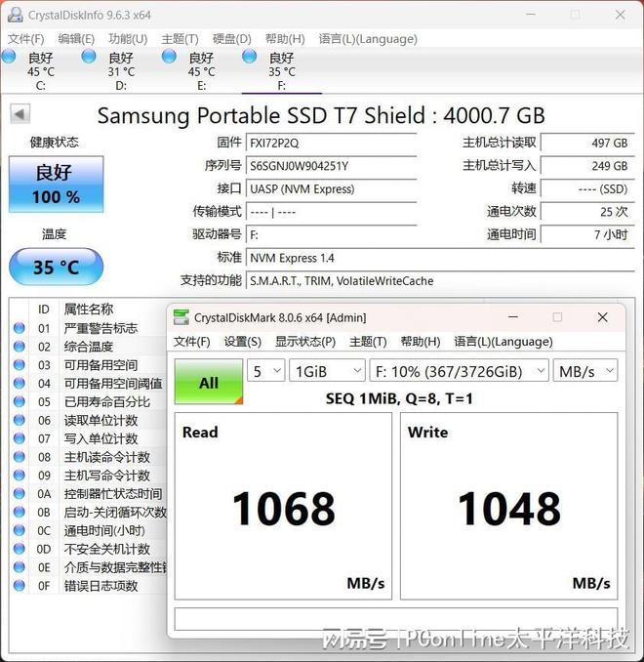Open the MB/s unit dropdown
The image size is (644, 662).
pos(584,371)
